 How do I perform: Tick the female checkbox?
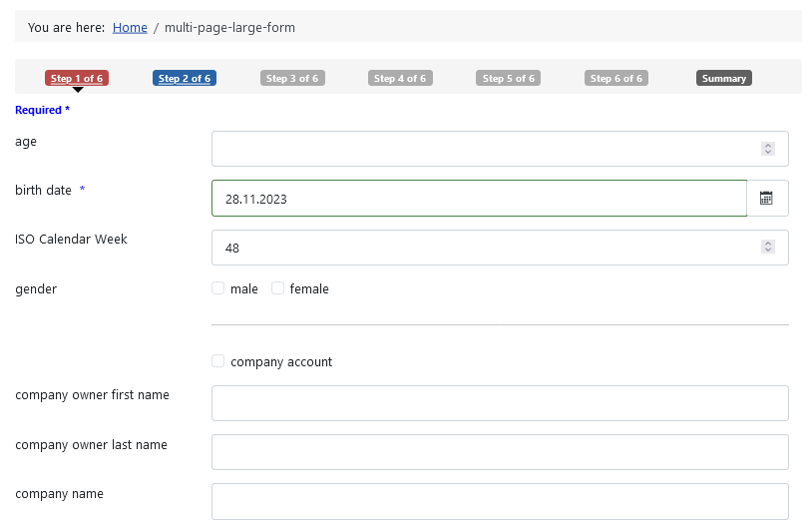click(x=277, y=288)
